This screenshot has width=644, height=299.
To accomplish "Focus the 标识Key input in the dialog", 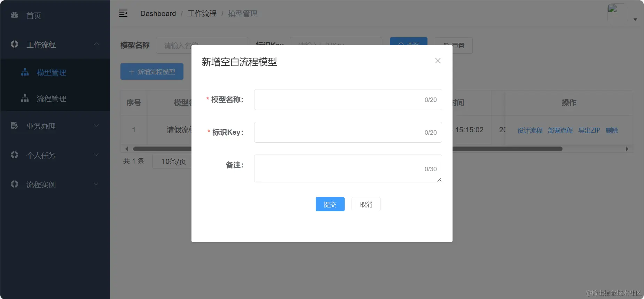I will pos(348,132).
